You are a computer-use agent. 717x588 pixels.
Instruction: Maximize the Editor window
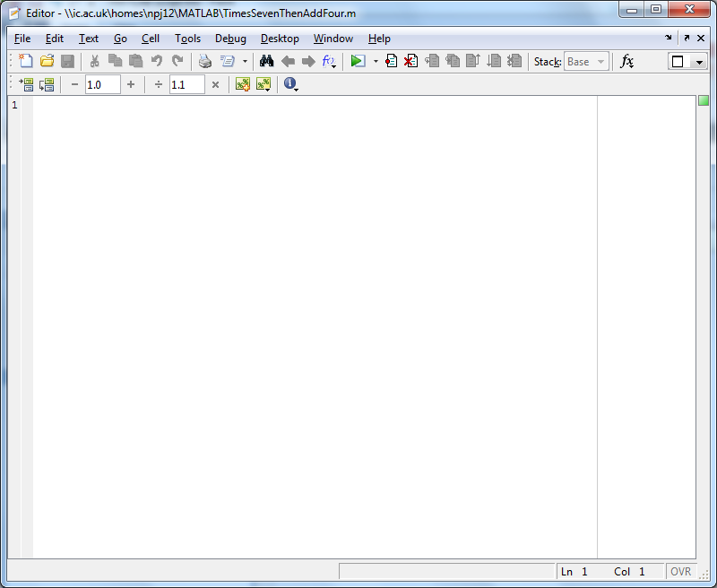click(x=656, y=9)
